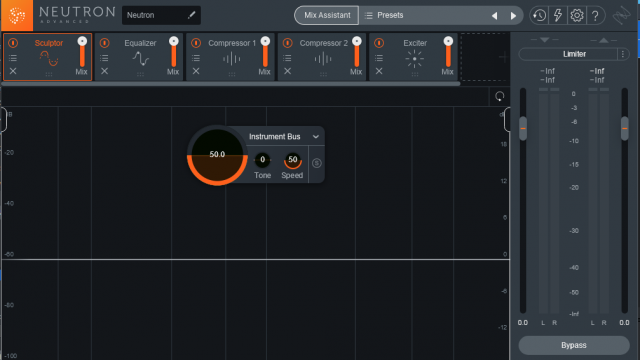Click the Bypass button
Image resolution: width=640 pixels, height=360 pixels.
tap(574, 345)
